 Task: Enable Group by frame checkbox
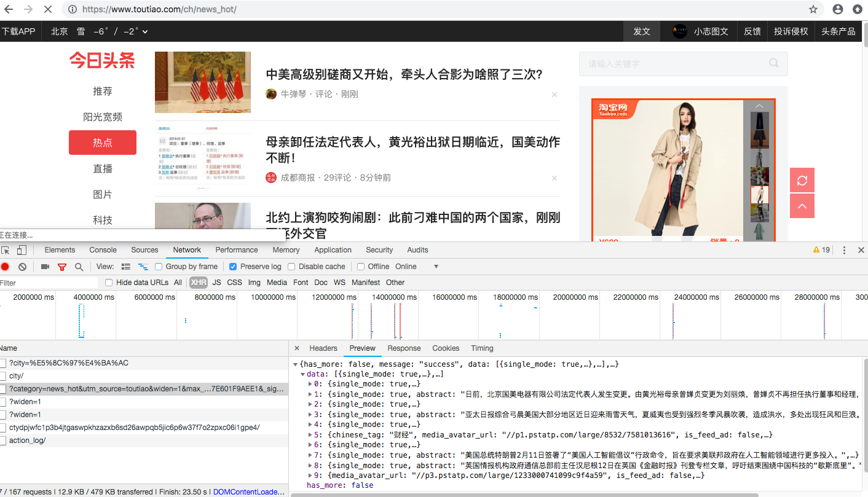pyautogui.click(x=159, y=267)
